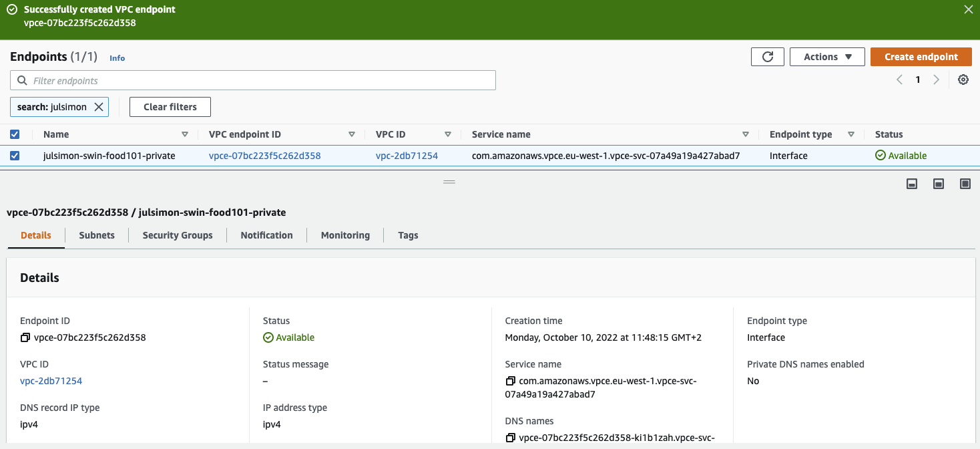Sort by the Name column arrow

click(x=185, y=134)
